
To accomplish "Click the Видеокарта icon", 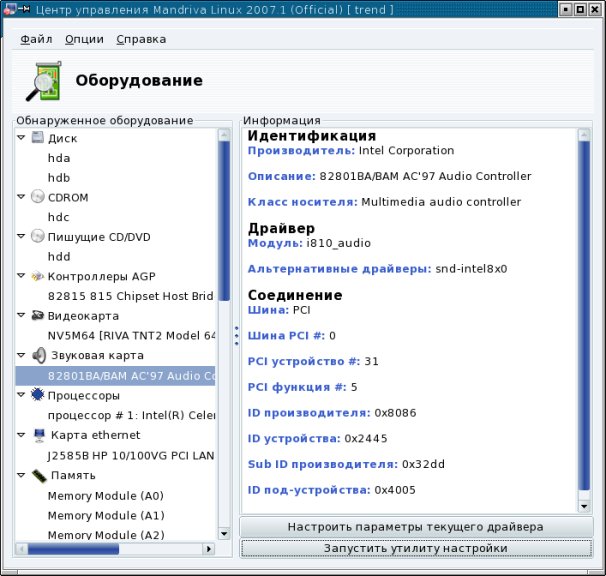I will [37, 315].
